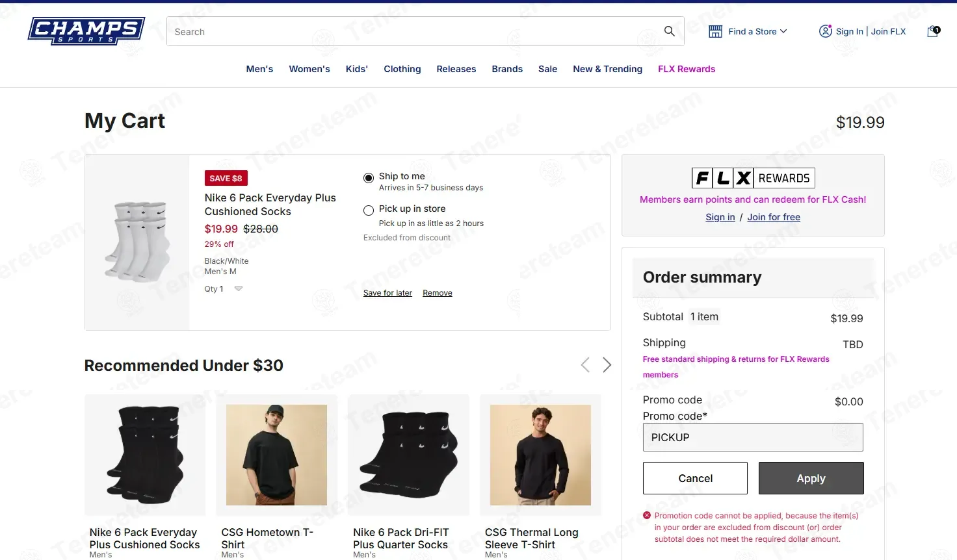This screenshot has height=560, width=957.
Task: Click the Champs Sports logo
Action: click(86, 31)
